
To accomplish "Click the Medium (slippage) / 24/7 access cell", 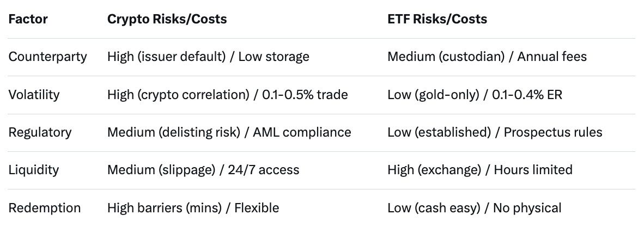I will (x=203, y=170).
